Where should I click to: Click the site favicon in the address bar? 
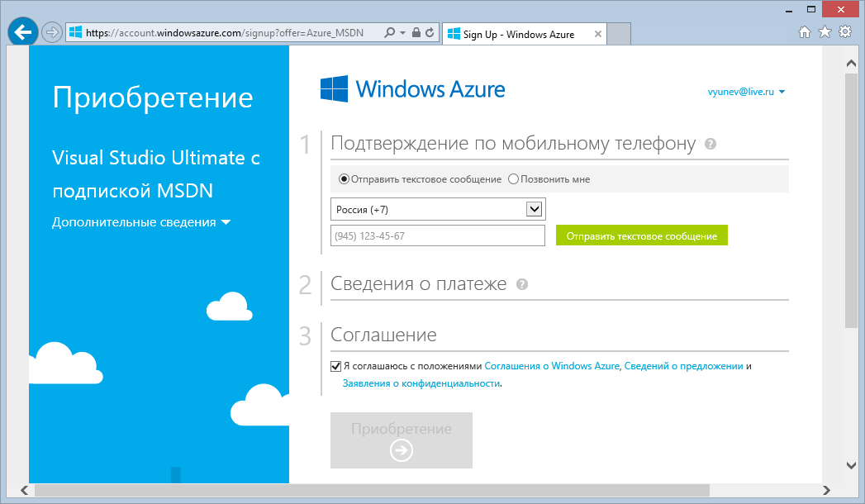pyautogui.click(x=75, y=32)
